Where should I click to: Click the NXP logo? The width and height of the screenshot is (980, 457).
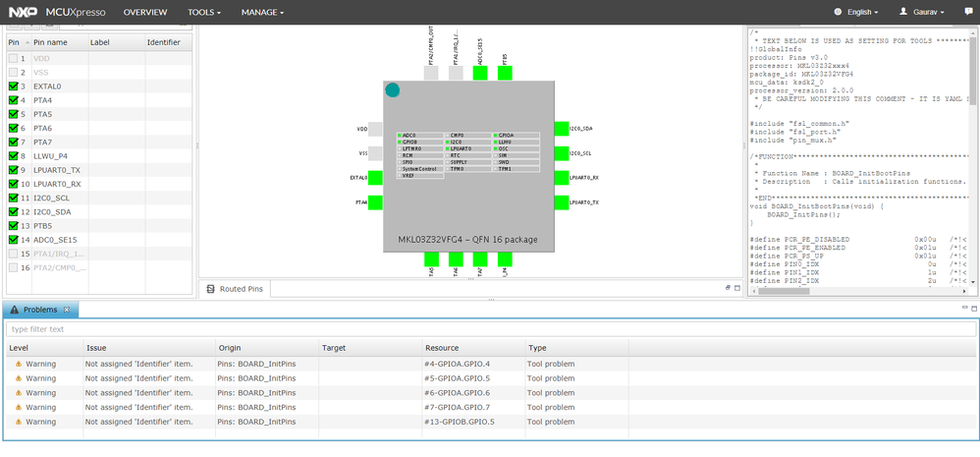[24, 12]
